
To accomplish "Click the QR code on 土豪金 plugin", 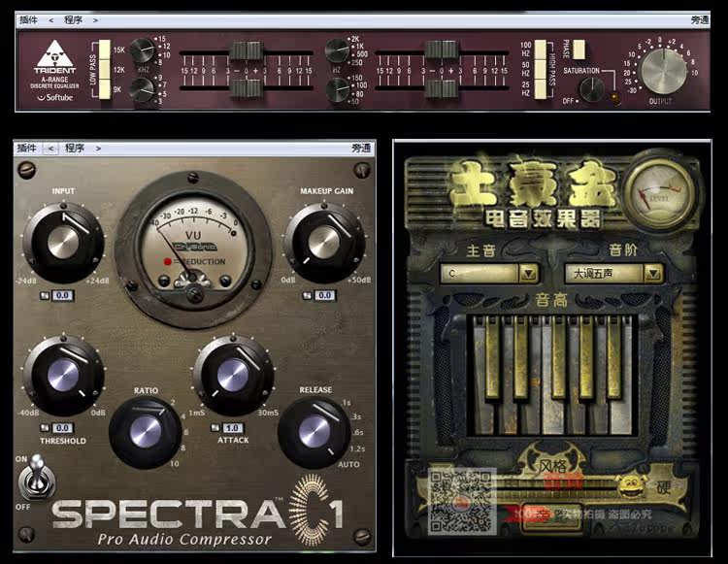I will point(461,501).
